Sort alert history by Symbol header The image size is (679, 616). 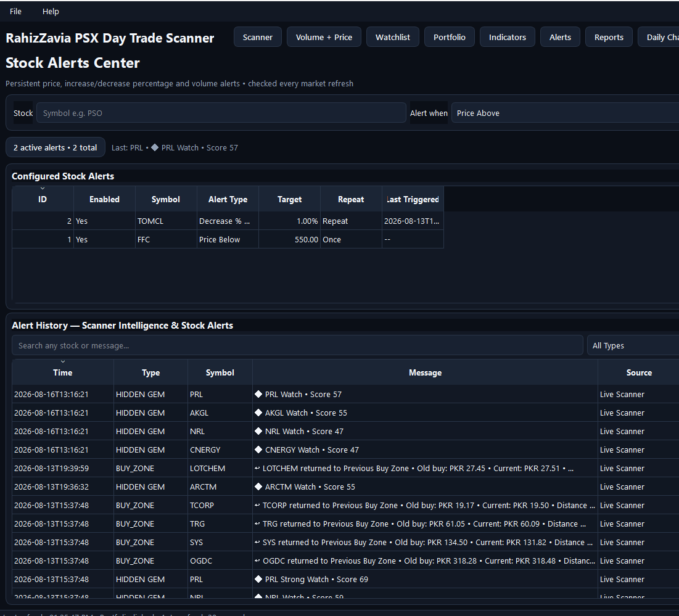pyautogui.click(x=220, y=372)
